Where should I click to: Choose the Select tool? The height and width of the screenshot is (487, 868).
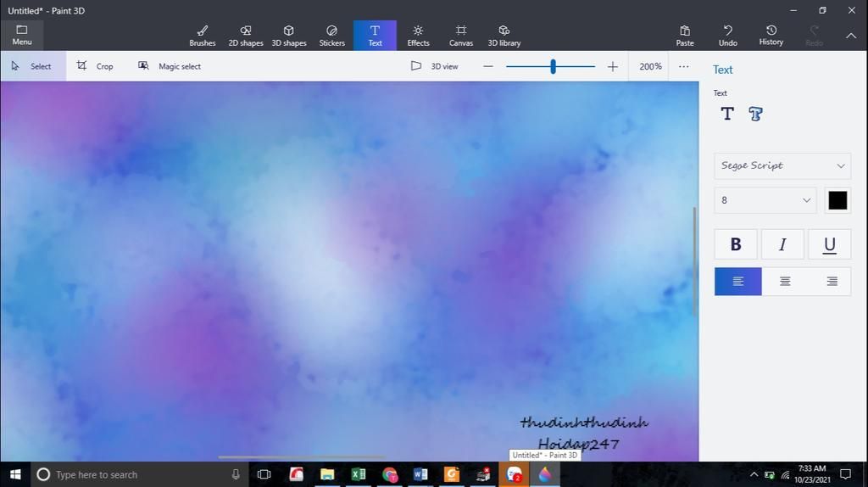pos(33,66)
